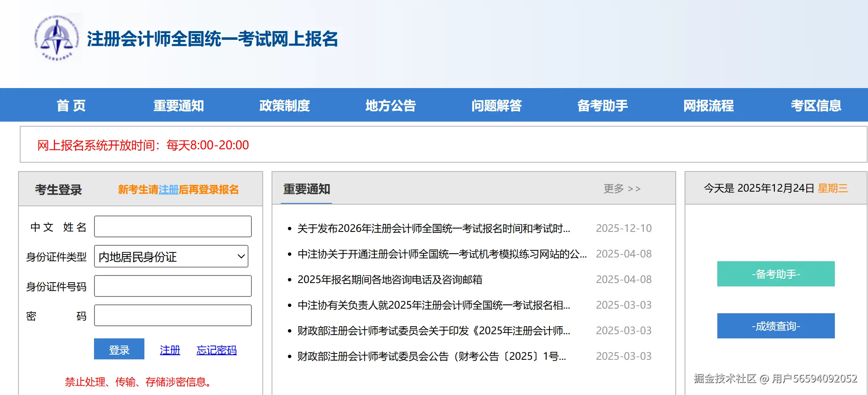
Task: Open the 2025年报名期间各地咨询电话 notice
Action: 390,280
